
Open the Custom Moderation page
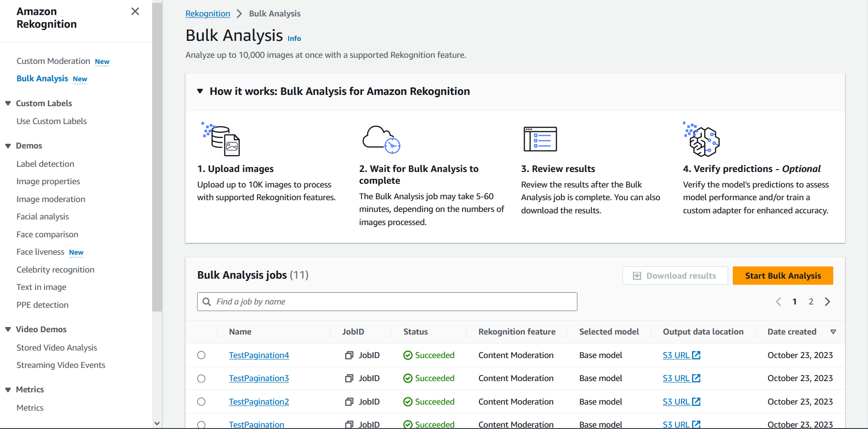point(53,61)
